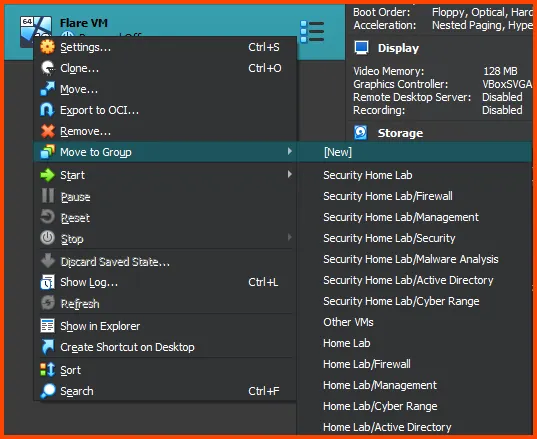Viewport: 537px width, 439px height.
Task: Click the Clone sheep icon
Action: point(47,68)
